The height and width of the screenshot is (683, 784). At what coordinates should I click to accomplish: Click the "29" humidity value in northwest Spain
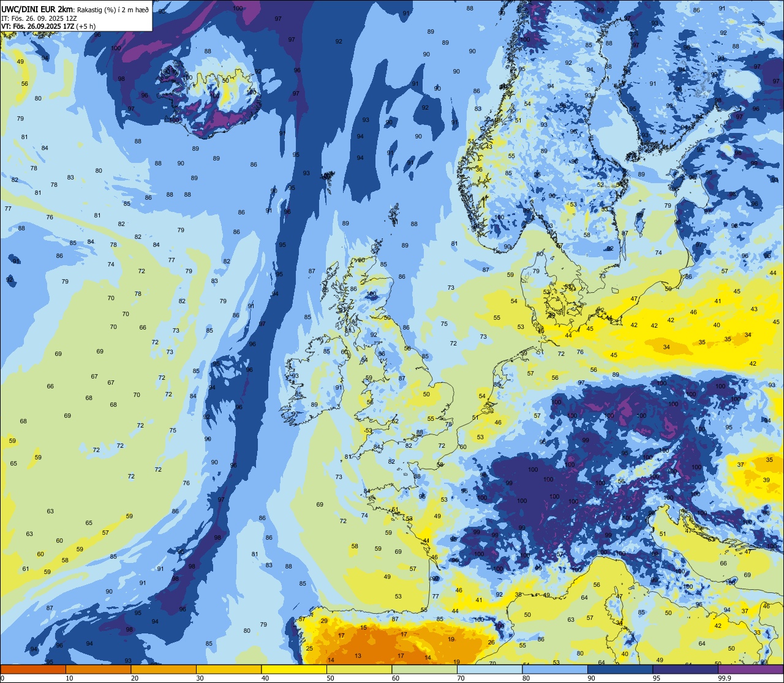point(324,621)
